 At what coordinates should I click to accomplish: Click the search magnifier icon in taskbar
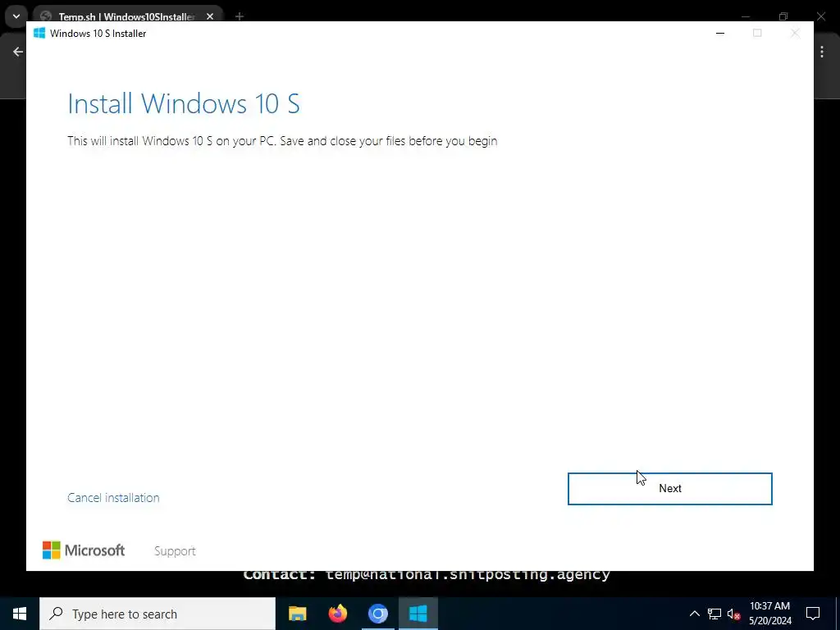(x=56, y=614)
